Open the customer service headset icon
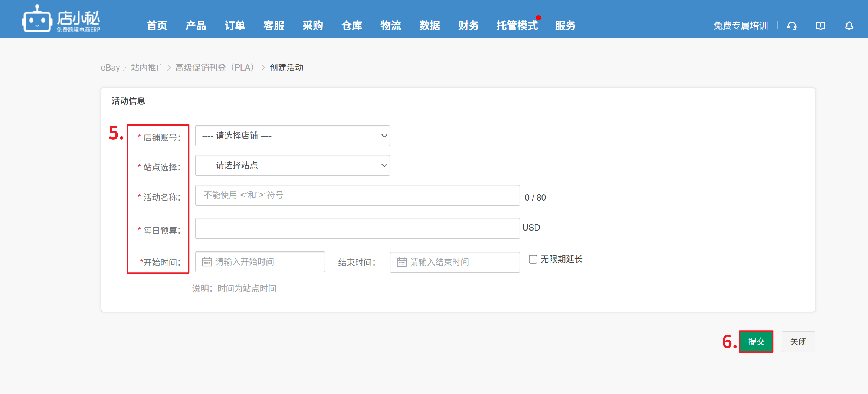Image resolution: width=868 pixels, height=394 pixels. point(792,26)
